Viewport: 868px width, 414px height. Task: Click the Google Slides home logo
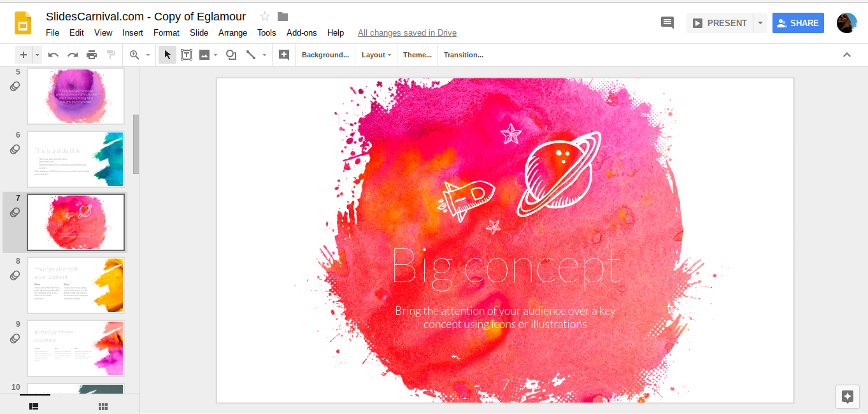(24, 23)
